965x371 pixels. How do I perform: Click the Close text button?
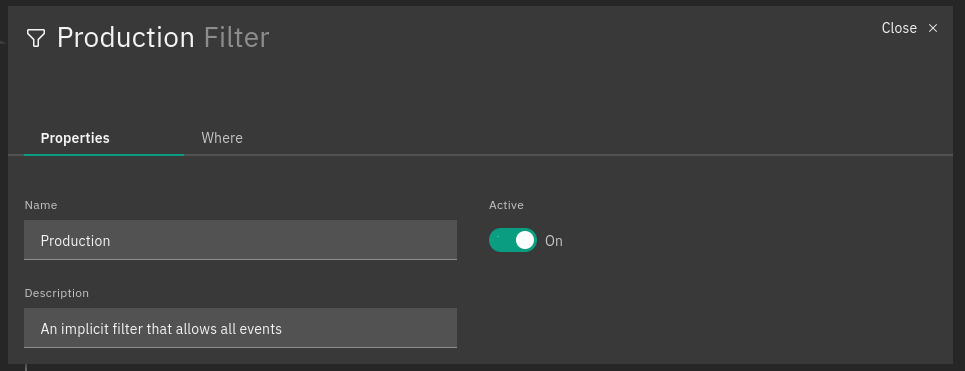click(899, 28)
